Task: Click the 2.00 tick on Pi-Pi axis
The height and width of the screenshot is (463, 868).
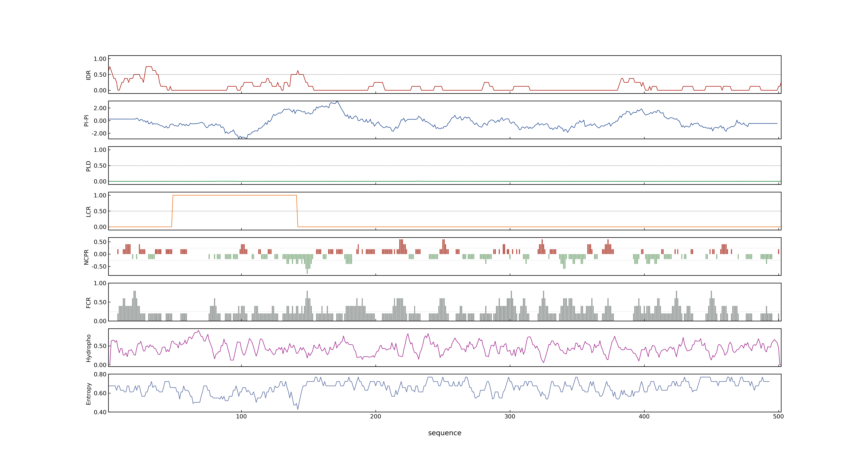Action: (x=100, y=108)
